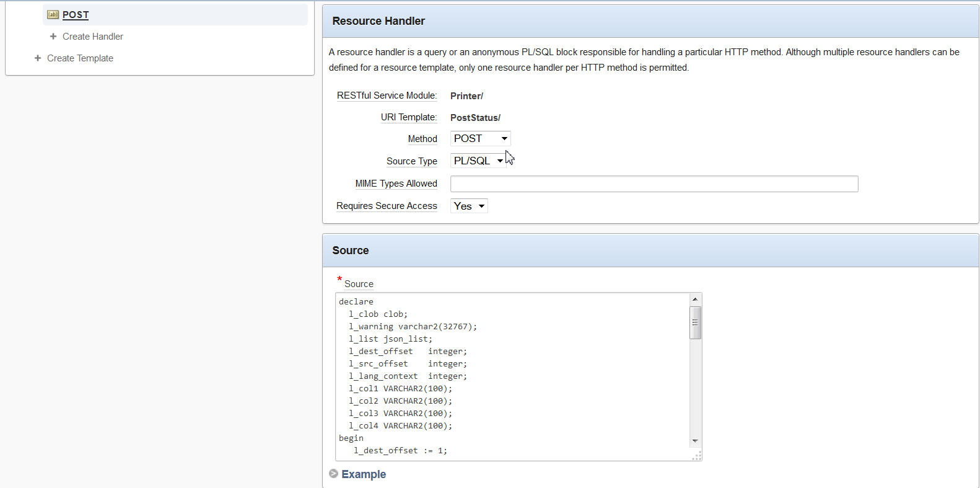Screen dimensions: 980x488
Task: Click the plus icon beside Create Template
Action: tap(38, 58)
